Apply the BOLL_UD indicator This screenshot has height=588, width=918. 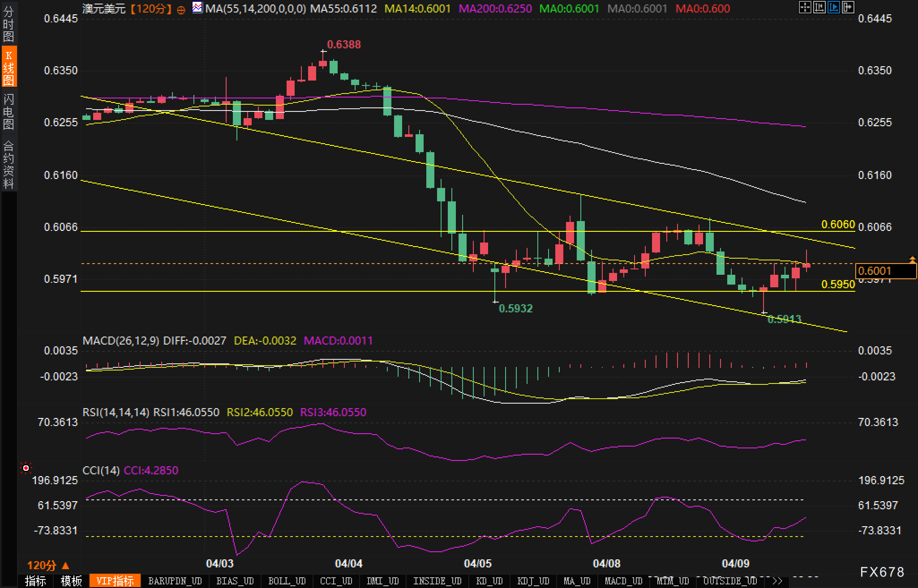287,581
